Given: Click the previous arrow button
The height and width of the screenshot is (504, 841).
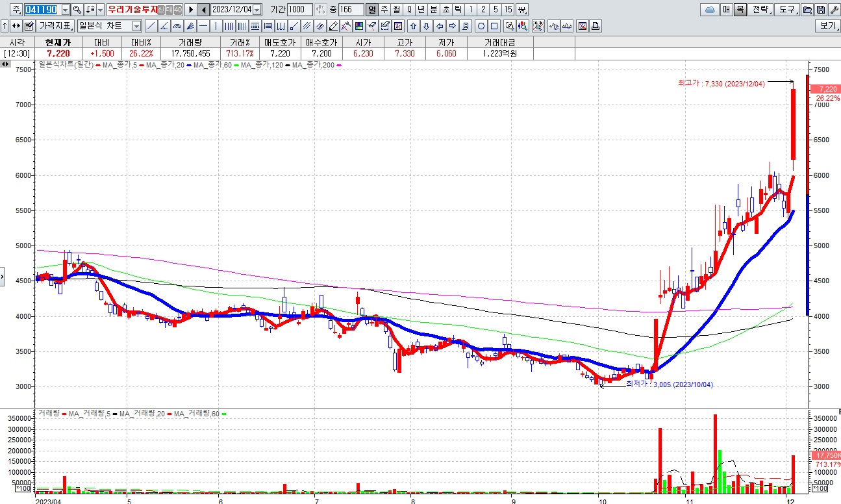Looking at the screenshot, I should pyautogui.click(x=203, y=10).
